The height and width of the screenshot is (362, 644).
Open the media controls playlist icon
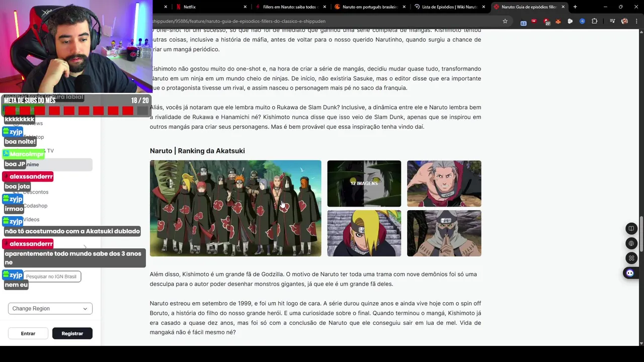(612, 21)
